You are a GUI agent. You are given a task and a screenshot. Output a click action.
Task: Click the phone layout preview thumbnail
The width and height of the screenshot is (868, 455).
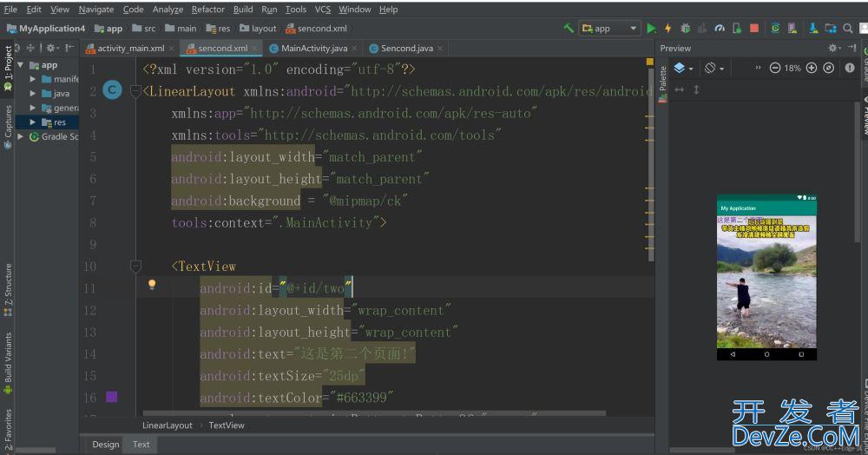click(766, 277)
